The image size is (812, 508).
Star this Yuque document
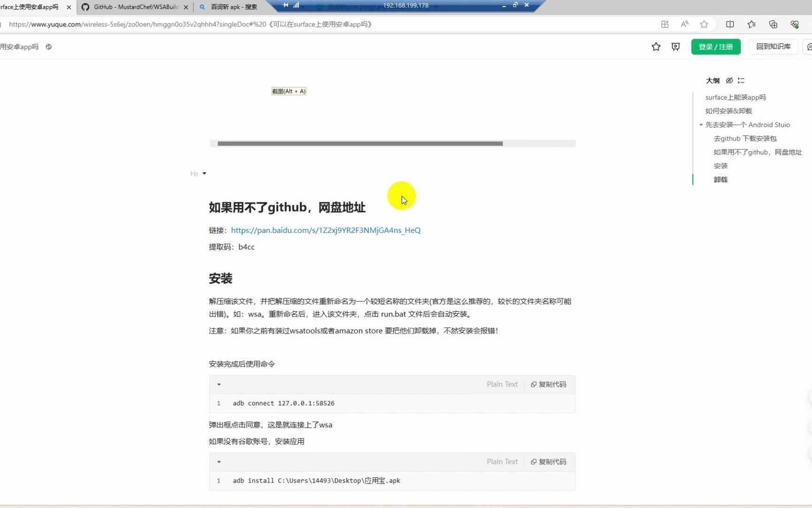point(656,47)
